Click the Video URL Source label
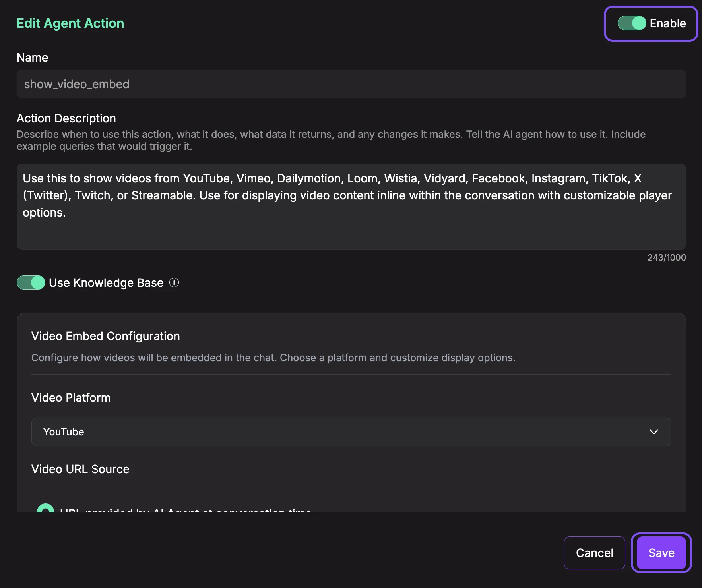The width and height of the screenshot is (702, 588). 80,469
